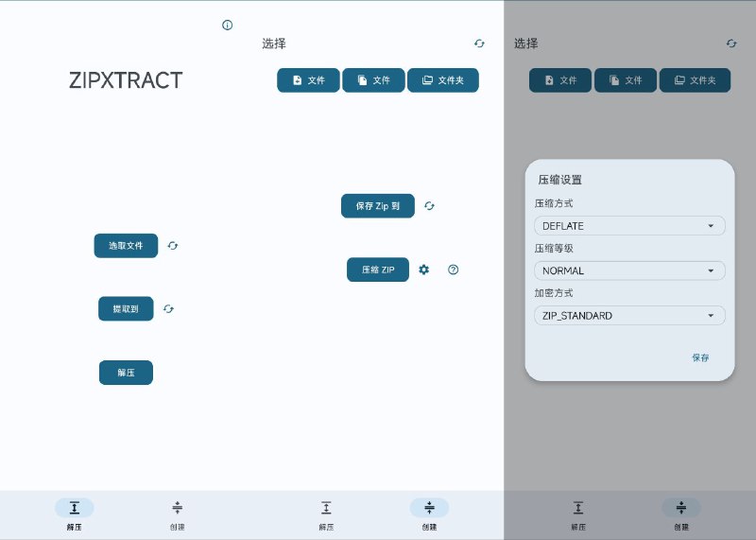Click the 压缩 ZIP button
Viewport: 756px width, 540px height.
[x=378, y=270]
